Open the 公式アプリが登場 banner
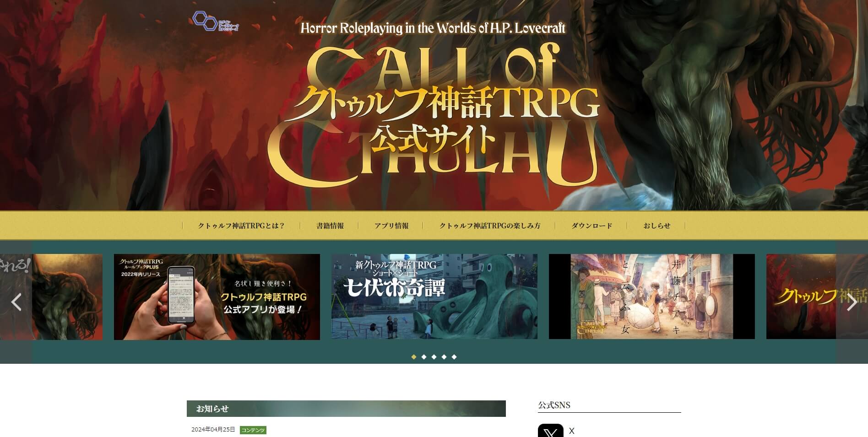The image size is (868, 437). point(217,297)
